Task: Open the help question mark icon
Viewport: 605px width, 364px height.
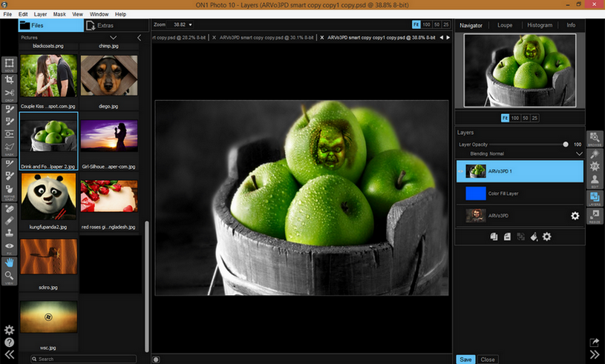Action: 9,342
